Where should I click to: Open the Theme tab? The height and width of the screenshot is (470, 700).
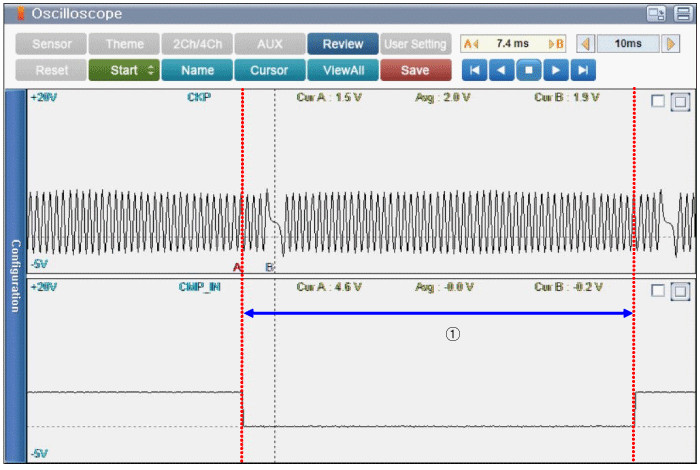pos(124,44)
